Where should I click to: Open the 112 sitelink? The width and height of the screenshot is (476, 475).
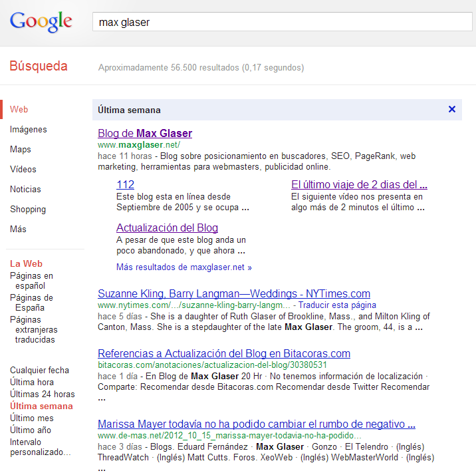(126, 185)
